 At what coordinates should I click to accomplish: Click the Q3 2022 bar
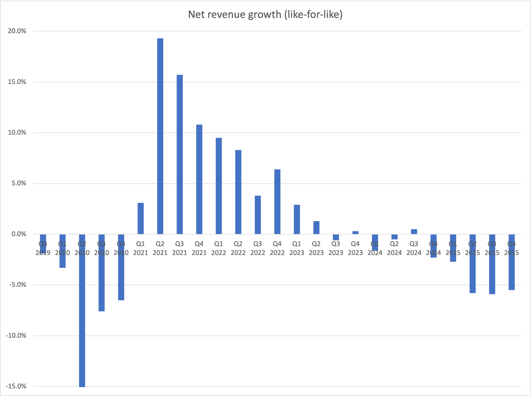click(x=258, y=215)
